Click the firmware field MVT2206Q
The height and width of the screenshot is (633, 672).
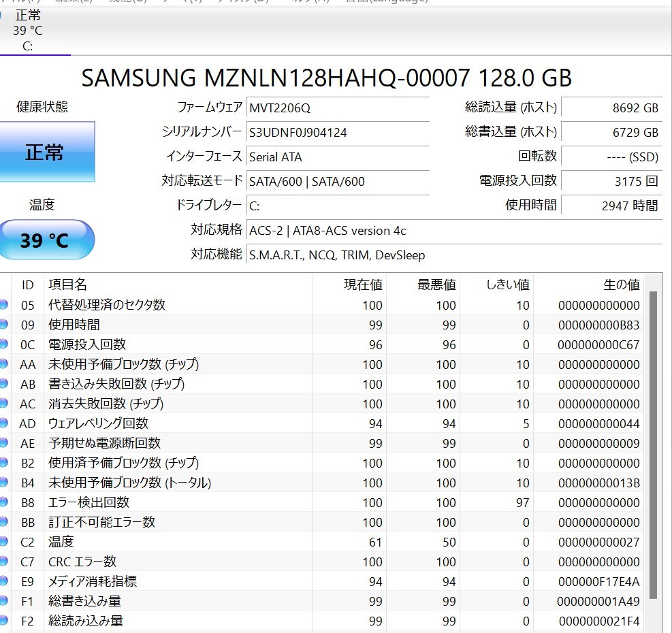coord(338,108)
